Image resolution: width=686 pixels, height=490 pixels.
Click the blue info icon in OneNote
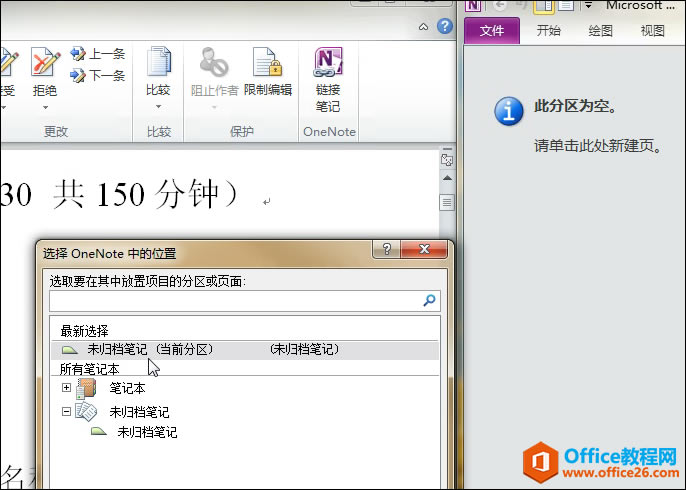(x=509, y=111)
